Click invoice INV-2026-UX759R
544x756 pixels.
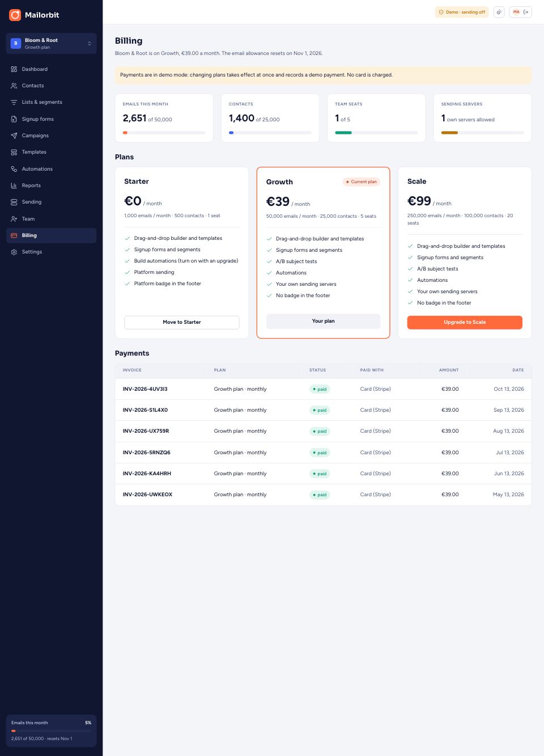(x=146, y=431)
